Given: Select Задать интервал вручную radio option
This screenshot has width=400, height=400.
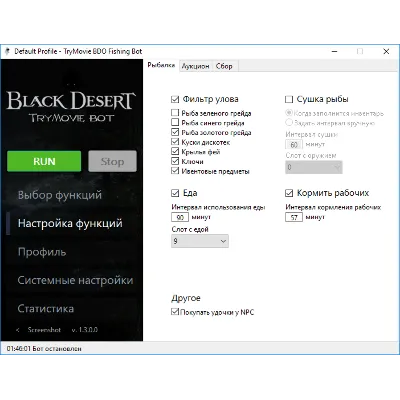Looking at the screenshot, I should (289, 123).
